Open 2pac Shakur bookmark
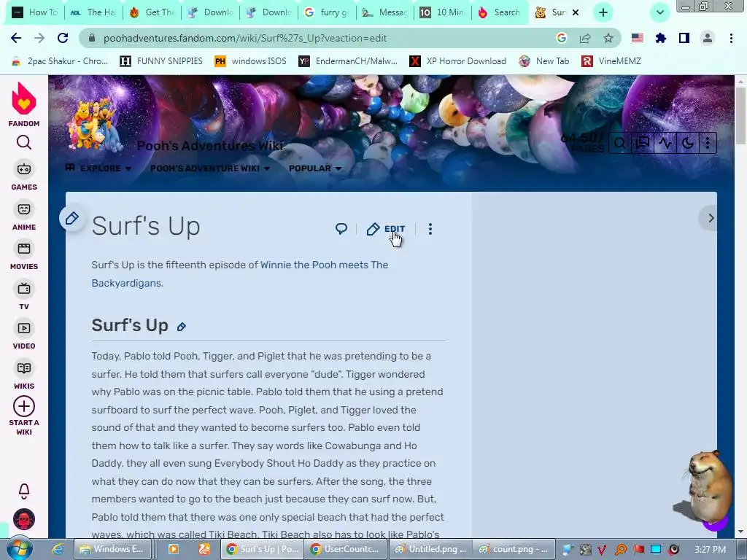Image resolution: width=747 pixels, height=560 pixels. 60,61
